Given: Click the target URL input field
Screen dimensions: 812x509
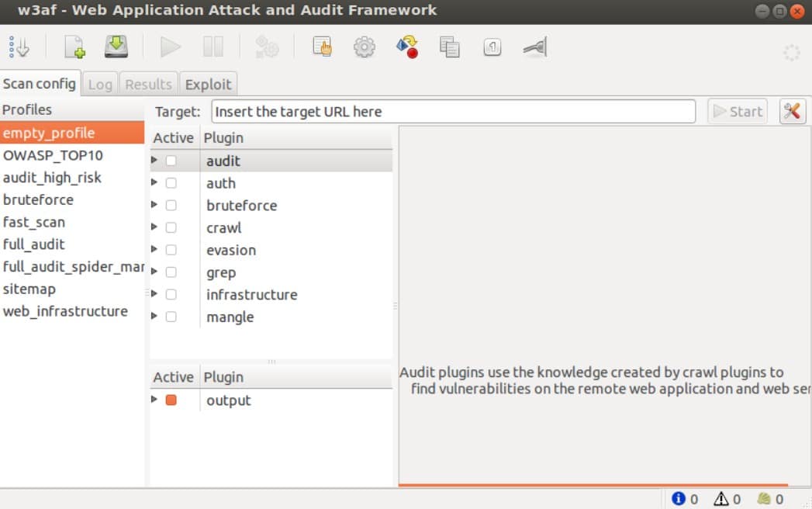Looking at the screenshot, I should click(x=453, y=111).
